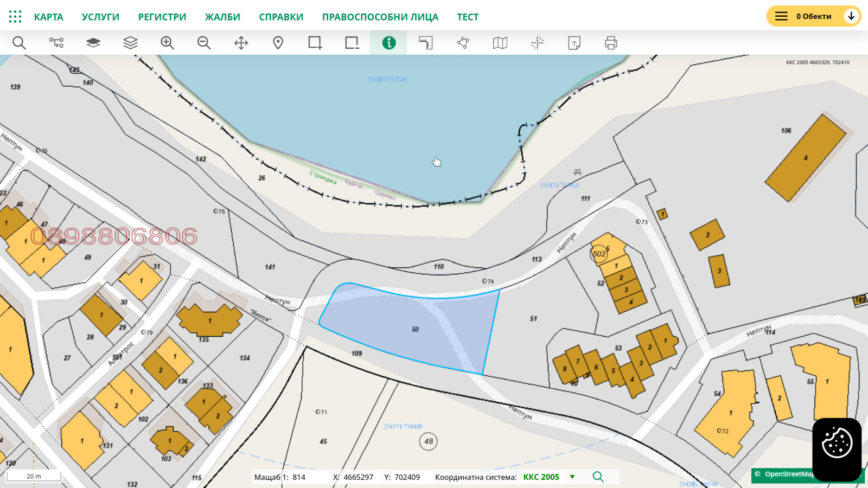The image size is (868, 488).
Task: Open the cookie settings button
Action: (x=837, y=444)
